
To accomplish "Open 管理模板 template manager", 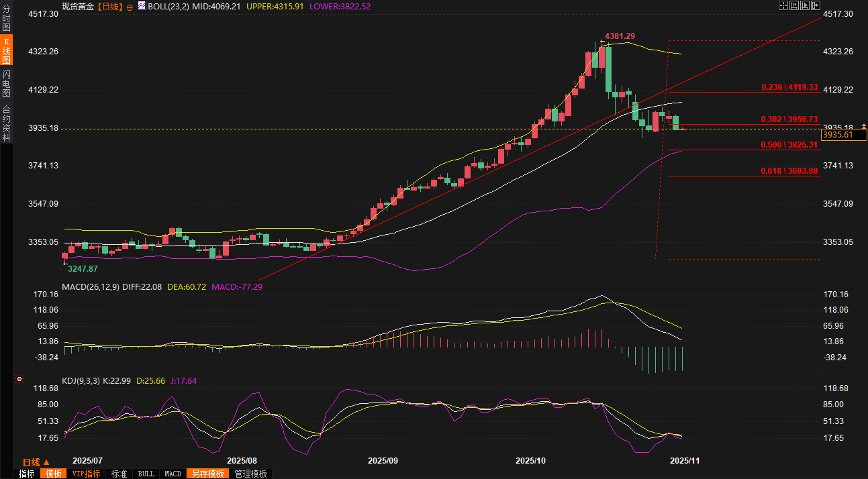I will point(250,474).
